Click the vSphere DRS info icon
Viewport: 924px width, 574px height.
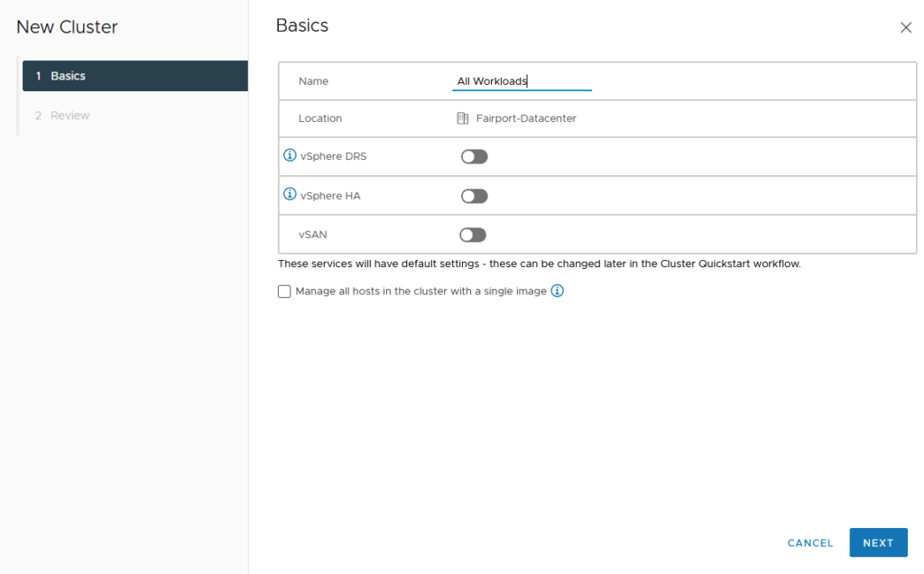pos(290,155)
